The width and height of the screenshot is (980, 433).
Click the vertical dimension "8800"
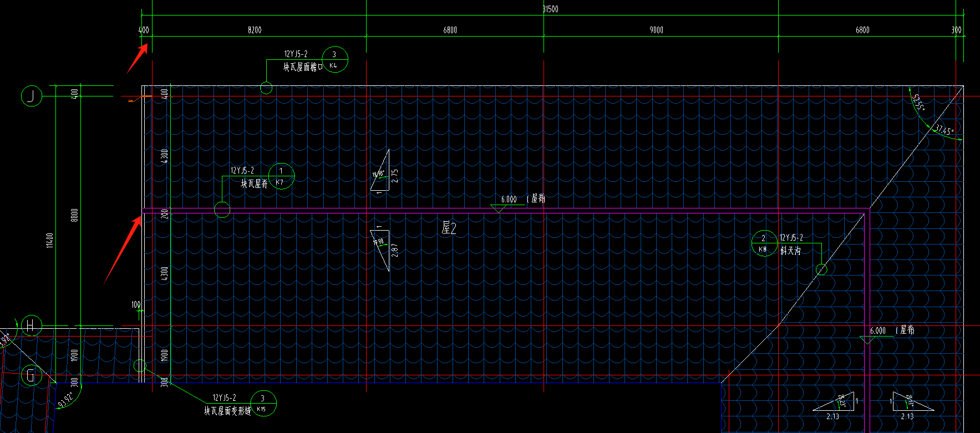point(75,215)
